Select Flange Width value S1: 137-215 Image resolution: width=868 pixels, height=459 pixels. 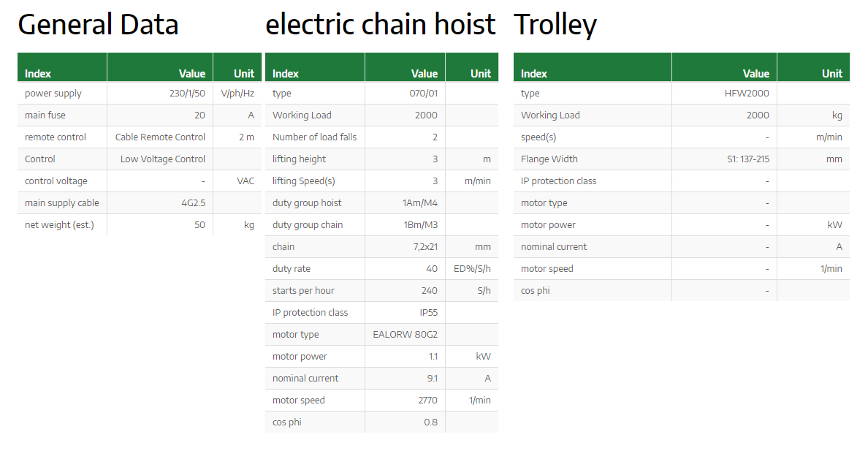[x=748, y=159]
